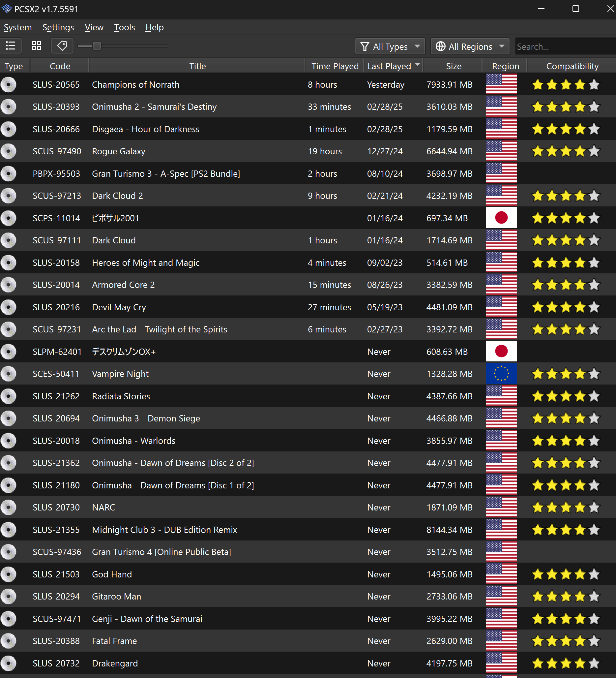
Task: Click the disc icon for Drakengard
Action: point(8,663)
